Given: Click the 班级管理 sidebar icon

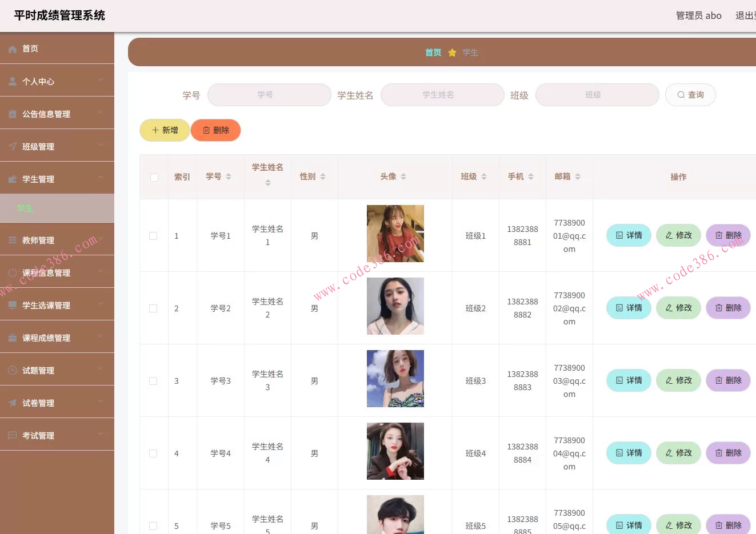Looking at the screenshot, I should pyautogui.click(x=13, y=146).
